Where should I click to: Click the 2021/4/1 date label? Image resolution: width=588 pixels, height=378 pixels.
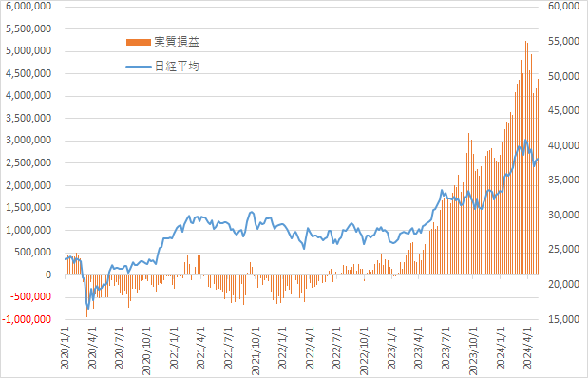point(201,348)
